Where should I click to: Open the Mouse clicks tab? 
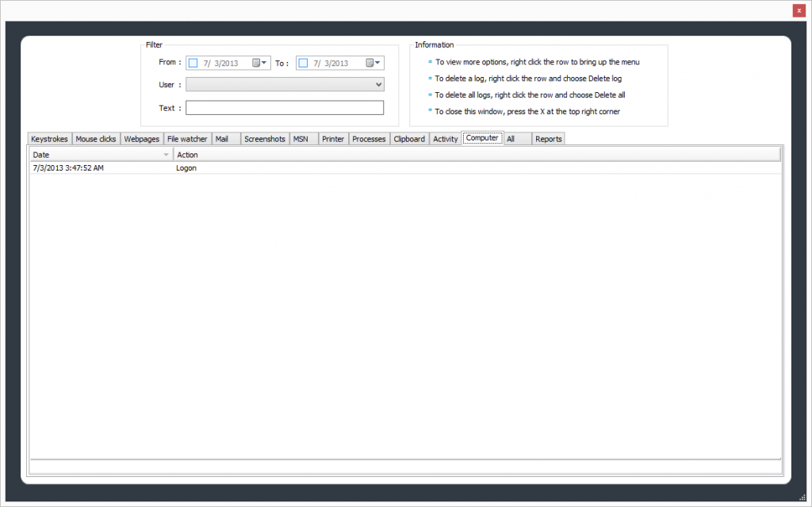[x=96, y=139]
